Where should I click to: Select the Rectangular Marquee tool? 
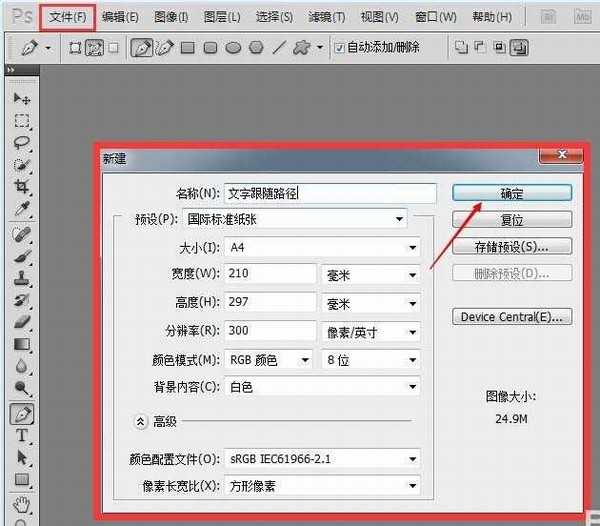pos(21,121)
